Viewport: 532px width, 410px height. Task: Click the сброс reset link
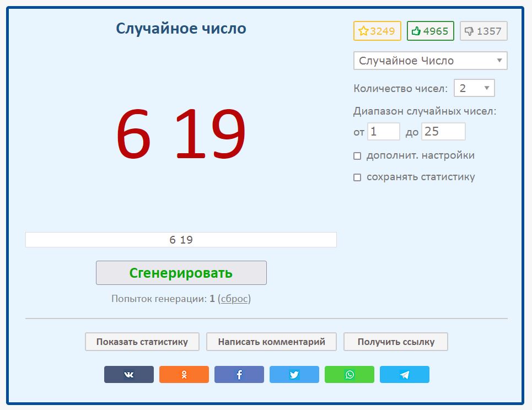tap(234, 299)
